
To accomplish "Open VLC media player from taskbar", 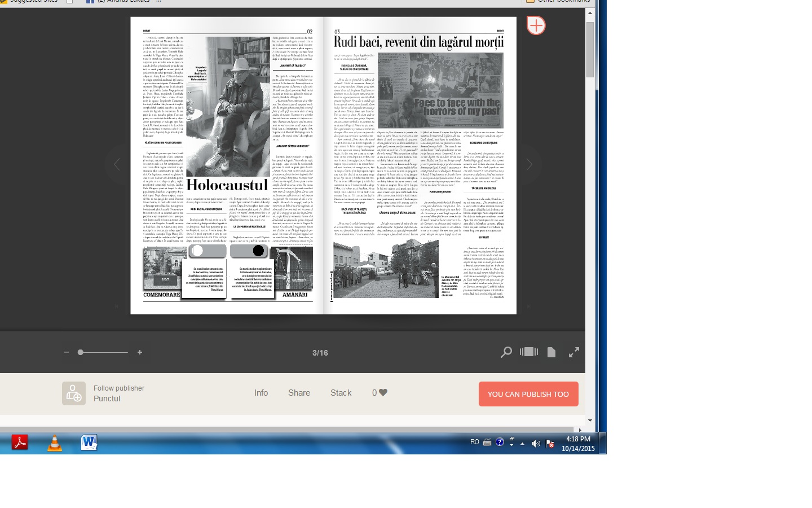I will tap(54, 443).
